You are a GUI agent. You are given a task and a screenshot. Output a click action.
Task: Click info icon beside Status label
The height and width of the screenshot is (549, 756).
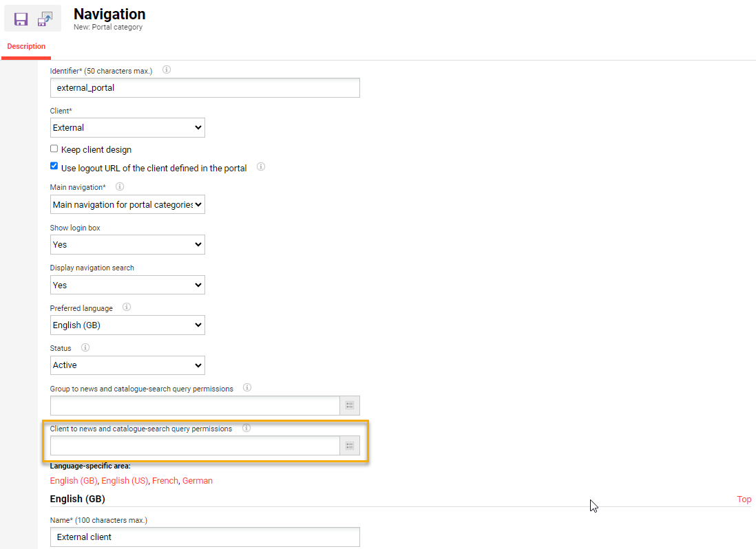pos(85,347)
